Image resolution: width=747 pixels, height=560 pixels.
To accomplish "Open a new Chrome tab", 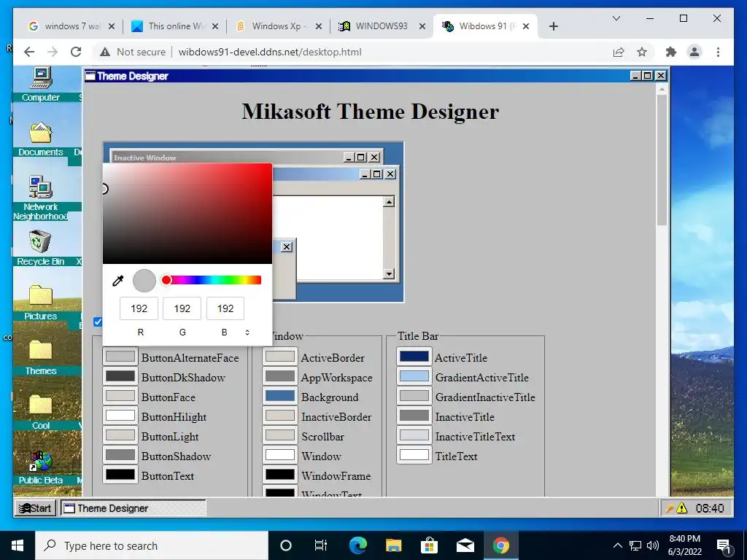I will pos(553,26).
